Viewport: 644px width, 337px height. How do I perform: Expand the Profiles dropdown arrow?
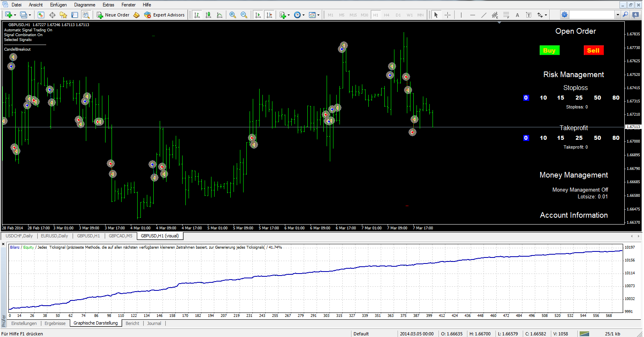pyautogui.click(x=30, y=15)
